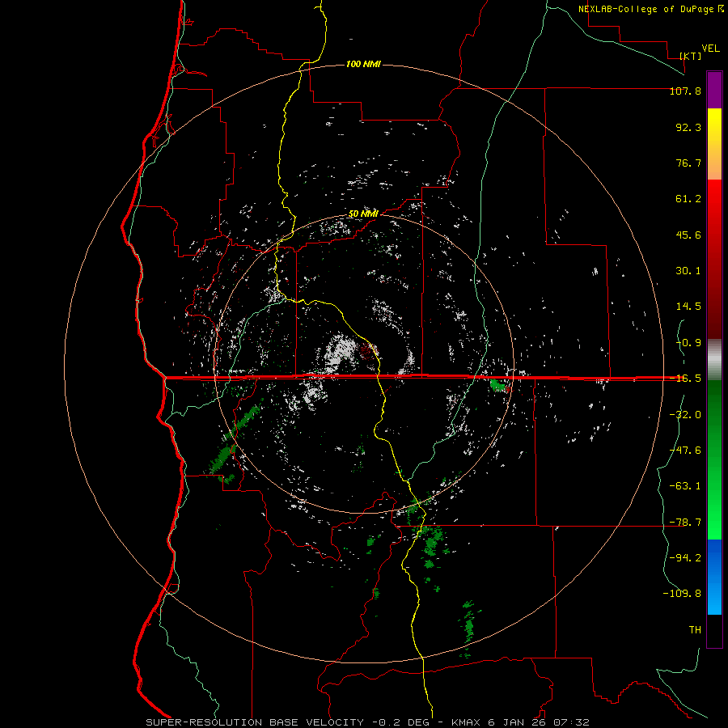Click the 50 NMI range ring label

tap(363, 214)
